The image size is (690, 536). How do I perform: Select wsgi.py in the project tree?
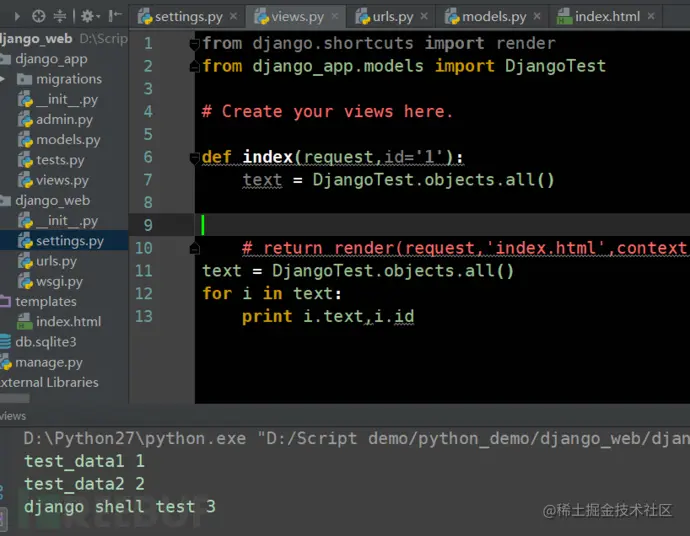pos(59,282)
